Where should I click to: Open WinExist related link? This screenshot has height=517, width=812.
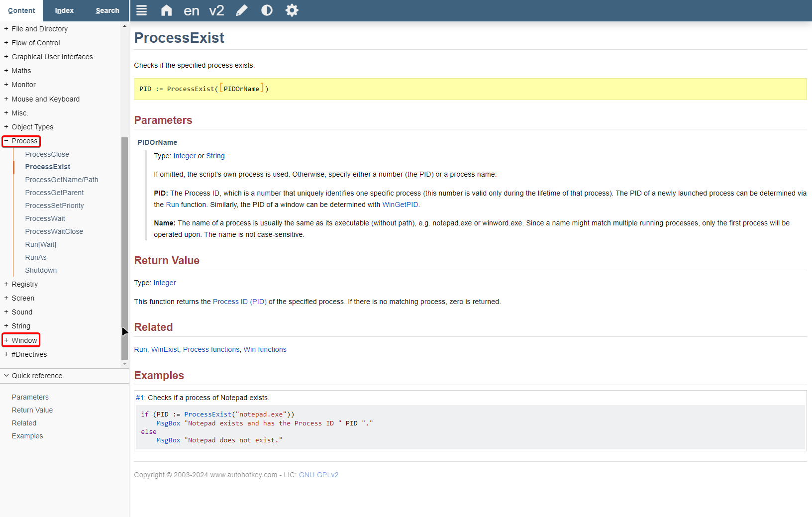click(x=165, y=349)
